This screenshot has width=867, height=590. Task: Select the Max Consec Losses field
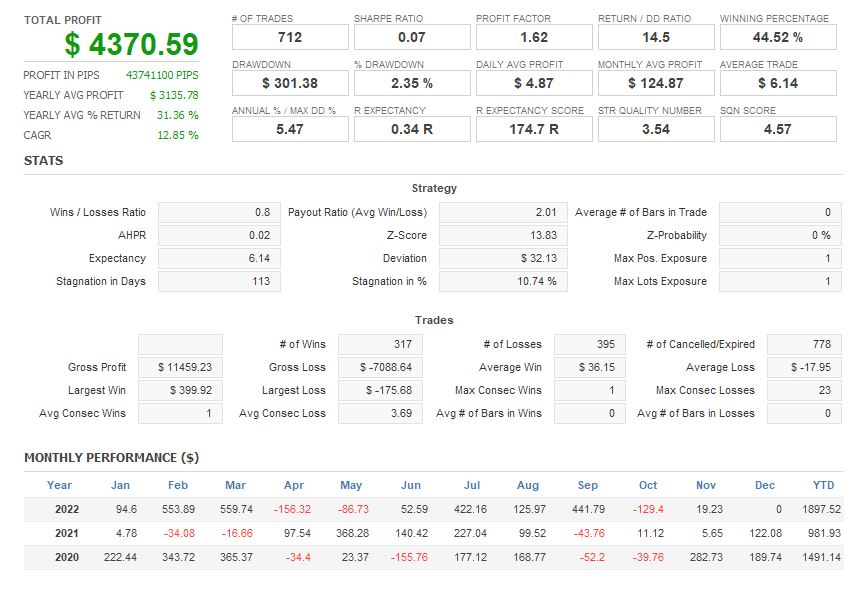804,391
